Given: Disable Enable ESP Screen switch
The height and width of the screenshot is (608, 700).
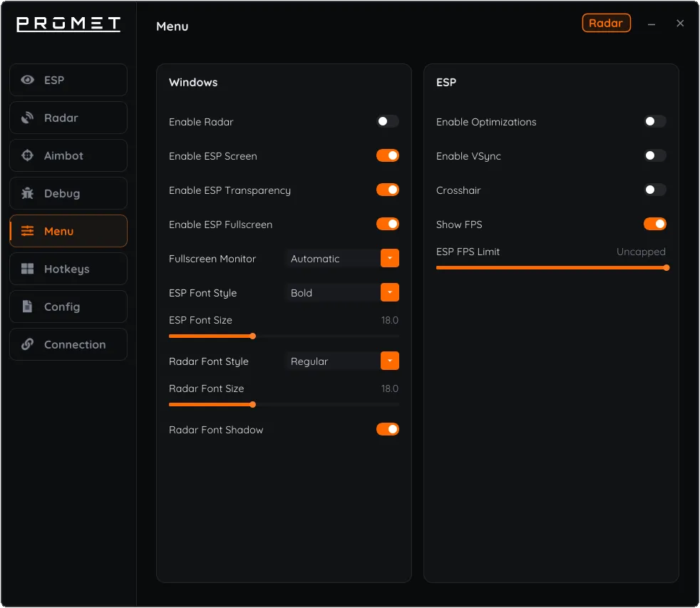Looking at the screenshot, I should click(388, 155).
